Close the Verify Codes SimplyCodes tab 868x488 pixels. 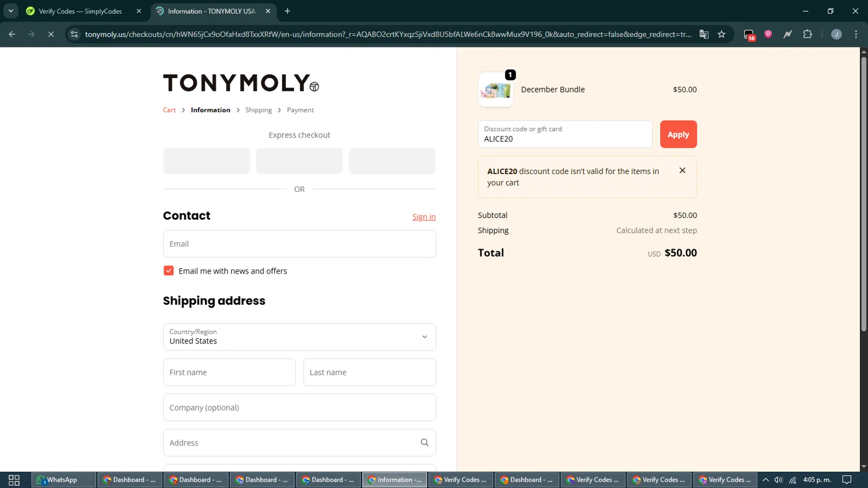click(x=139, y=11)
